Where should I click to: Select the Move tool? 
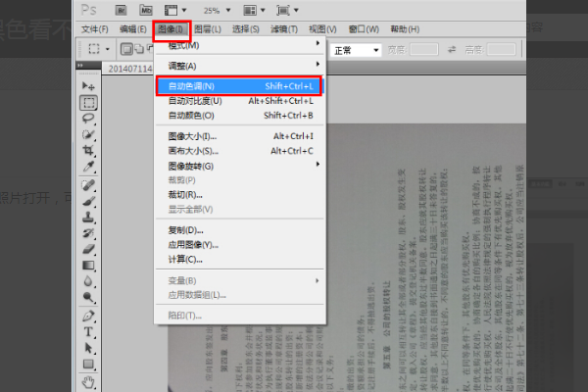[88, 86]
